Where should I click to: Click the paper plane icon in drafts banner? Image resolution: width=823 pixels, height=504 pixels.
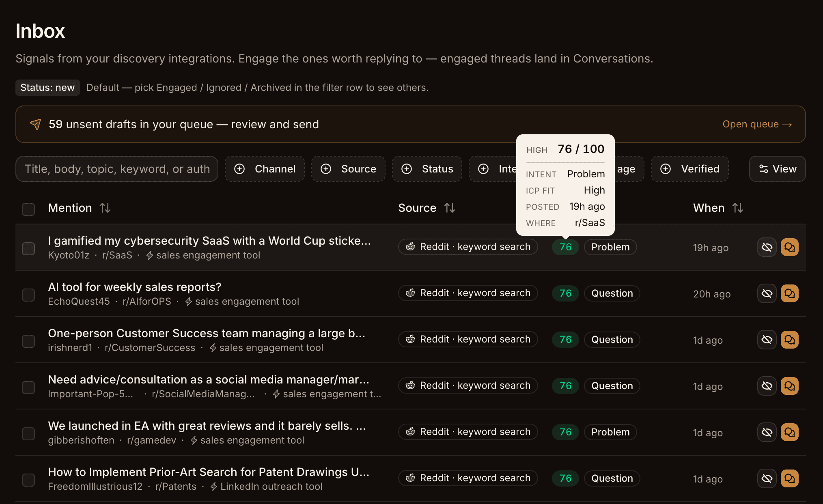click(35, 124)
